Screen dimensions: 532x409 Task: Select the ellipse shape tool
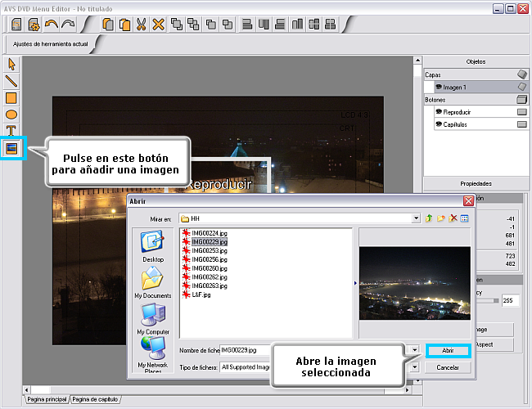pyautogui.click(x=11, y=115)
